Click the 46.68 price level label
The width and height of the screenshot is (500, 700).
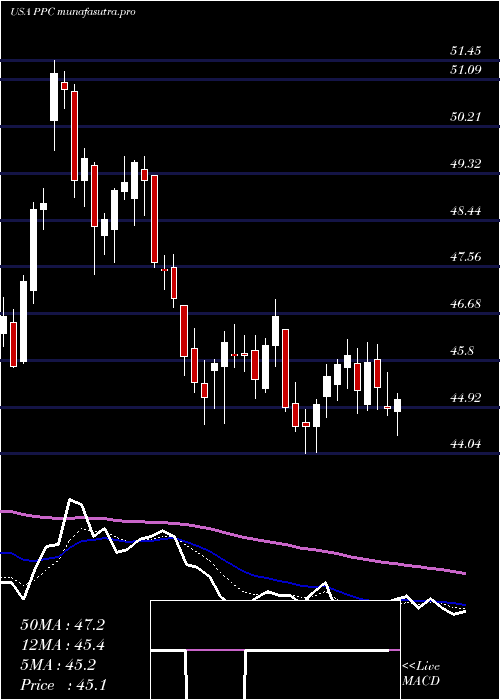tap(466, 304)
